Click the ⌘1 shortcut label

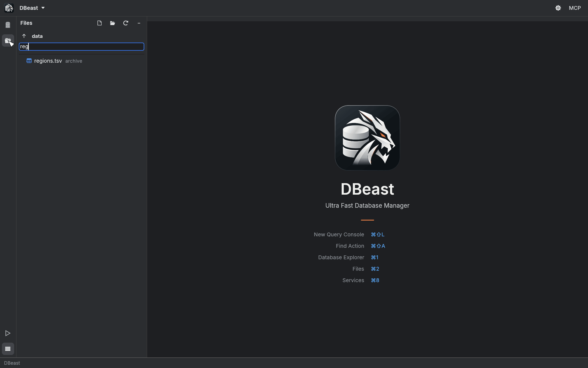click(375, 257)
